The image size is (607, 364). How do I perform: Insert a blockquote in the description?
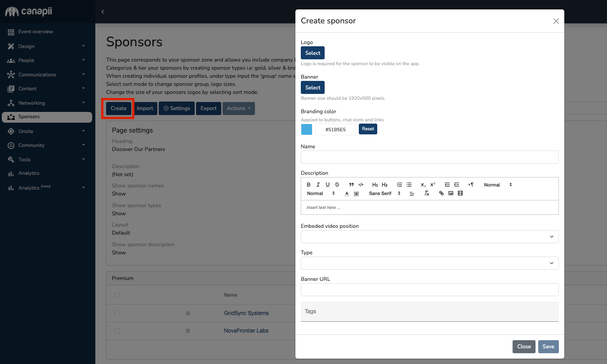click(351, 185)
